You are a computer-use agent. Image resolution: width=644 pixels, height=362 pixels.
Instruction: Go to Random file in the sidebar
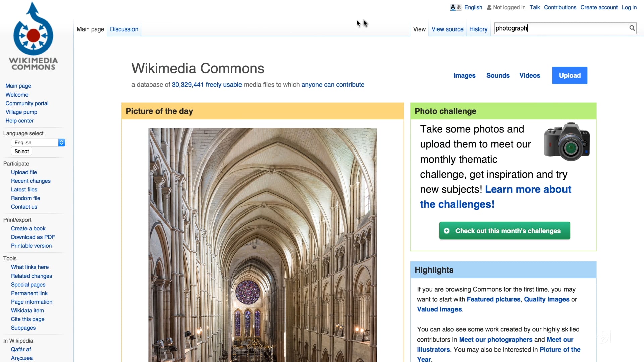pos(25,198)
